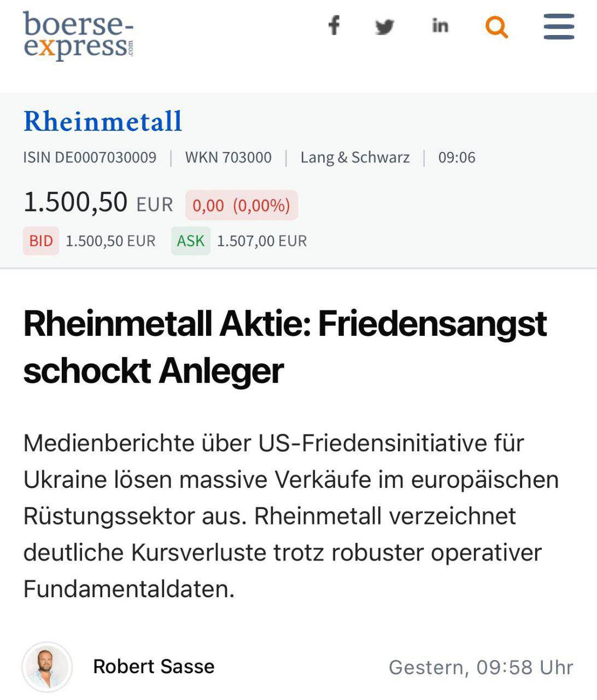Open the Rheinmetall stock title link

click(x=103, y=121)
